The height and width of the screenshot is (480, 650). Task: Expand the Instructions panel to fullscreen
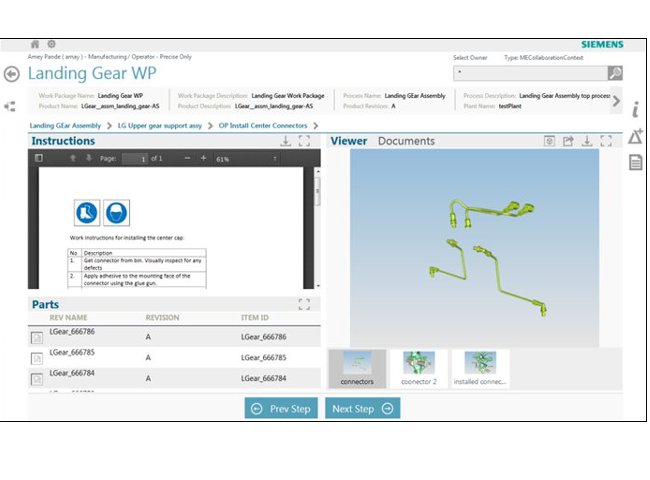click(x=304, y=141)
